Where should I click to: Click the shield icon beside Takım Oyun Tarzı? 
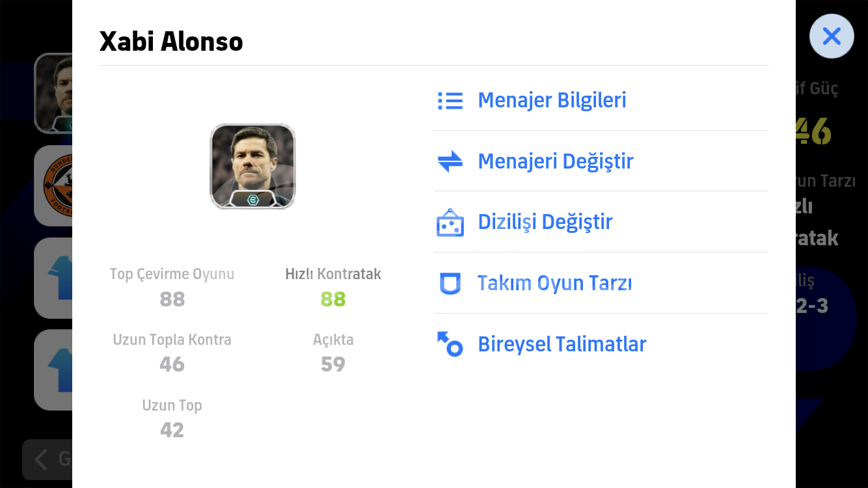(450, 283)
